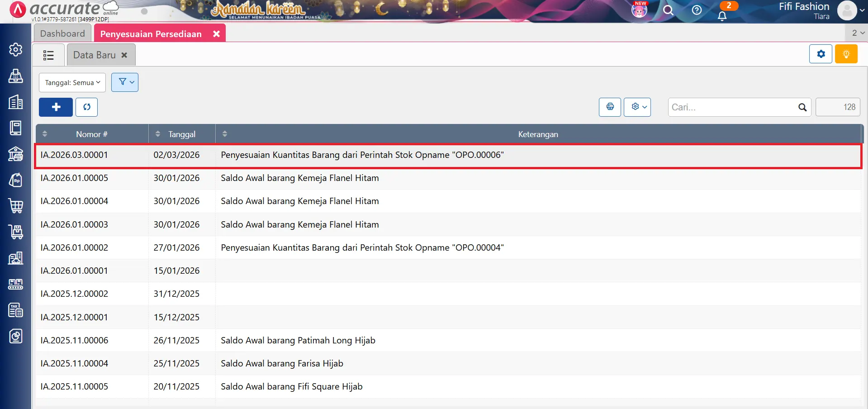Refresh the adjustment list
Viewport: 868px width, 409px height.
click(x=86, y=107)
